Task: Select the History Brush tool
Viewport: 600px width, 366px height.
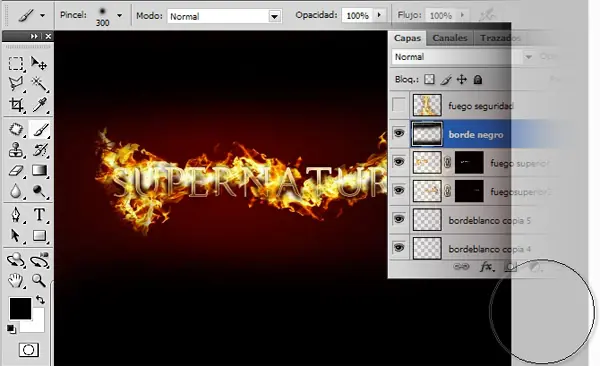Action: coord(39,150)
